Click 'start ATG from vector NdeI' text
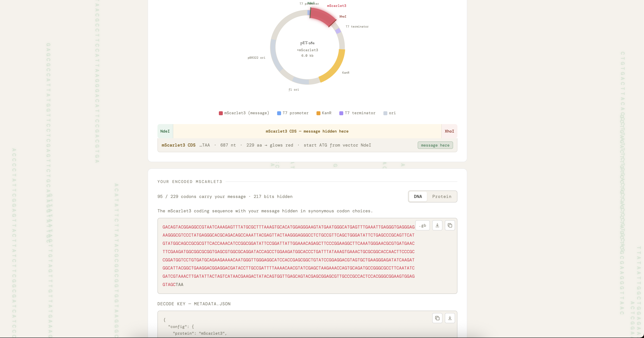Viewport: 644px width, 338px height. pos(337,145)
